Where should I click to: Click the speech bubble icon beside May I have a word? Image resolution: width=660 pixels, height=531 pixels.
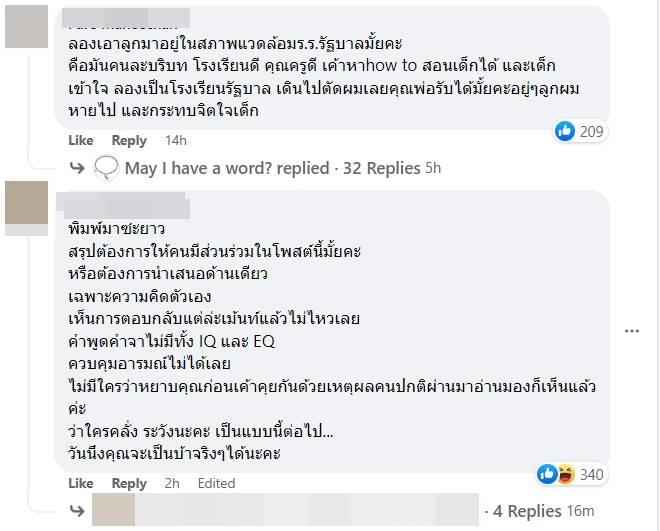click(x=107, y=168)
